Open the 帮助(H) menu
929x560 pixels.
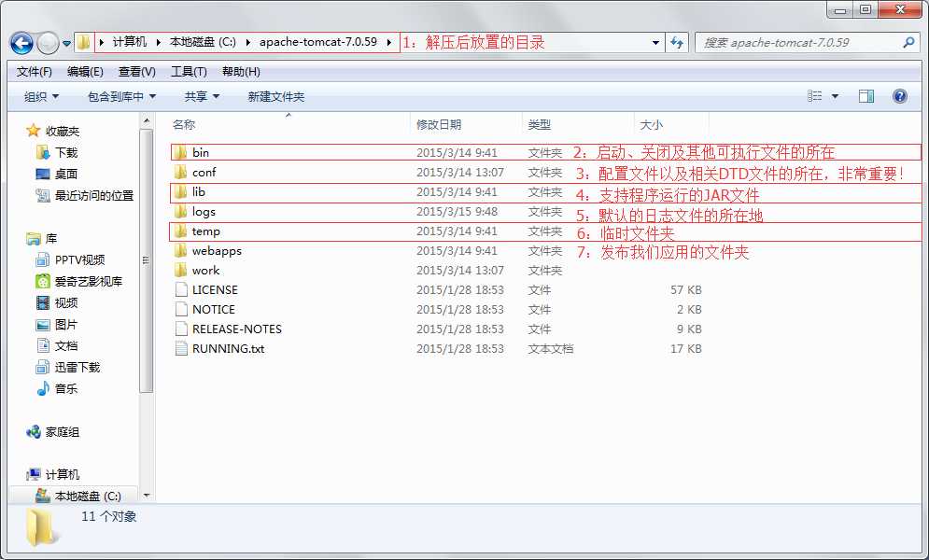(241, 72)
